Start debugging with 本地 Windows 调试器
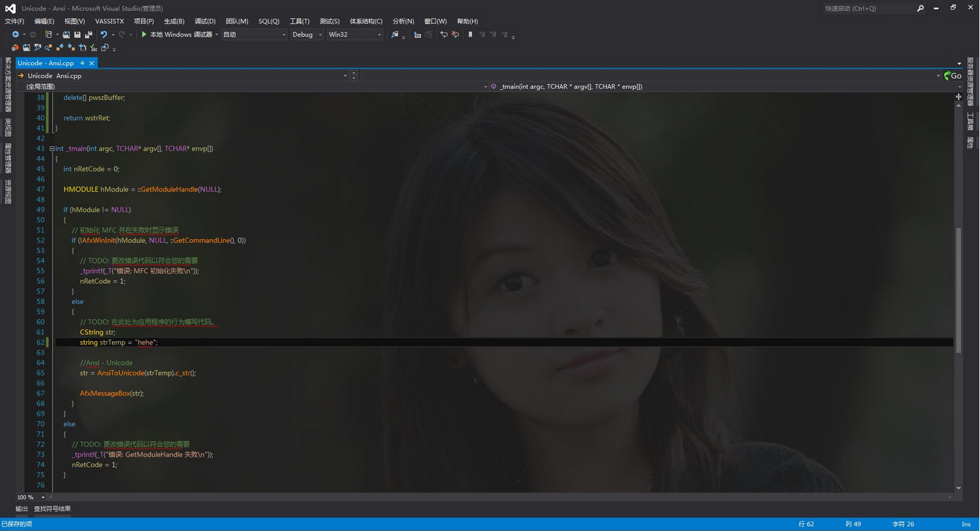 click(178, 34)
